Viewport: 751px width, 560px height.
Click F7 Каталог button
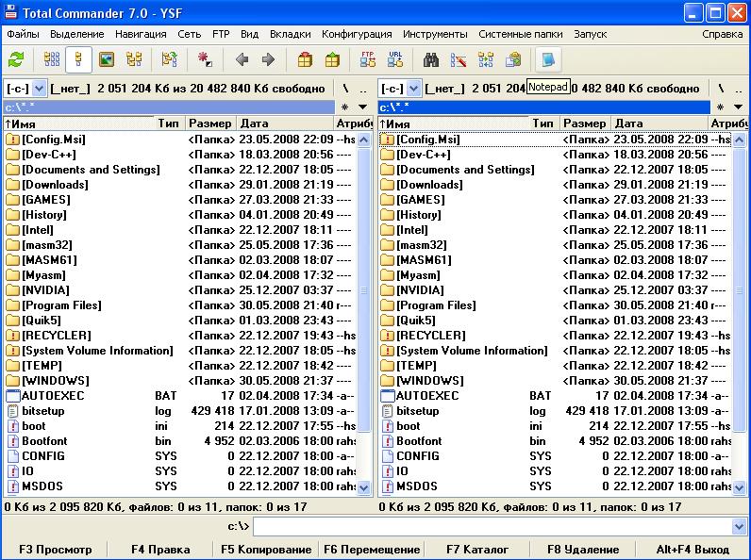coord(477,550)
